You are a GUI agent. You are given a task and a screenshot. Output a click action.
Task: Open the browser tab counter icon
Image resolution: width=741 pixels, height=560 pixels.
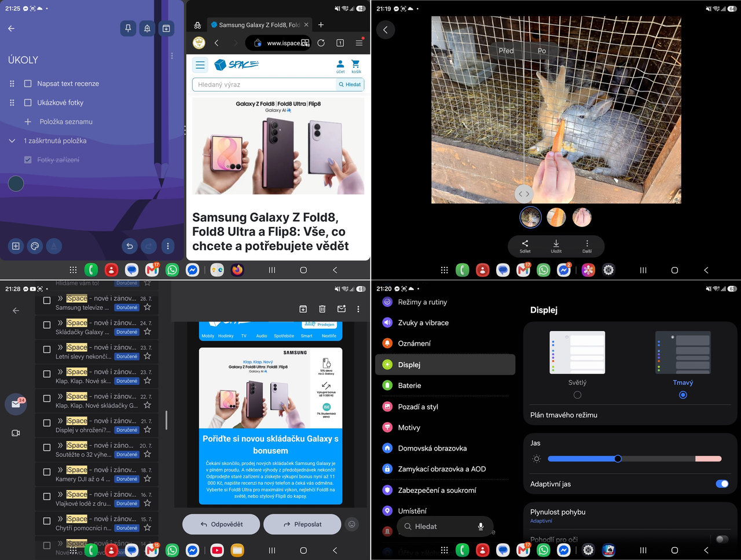340,43
